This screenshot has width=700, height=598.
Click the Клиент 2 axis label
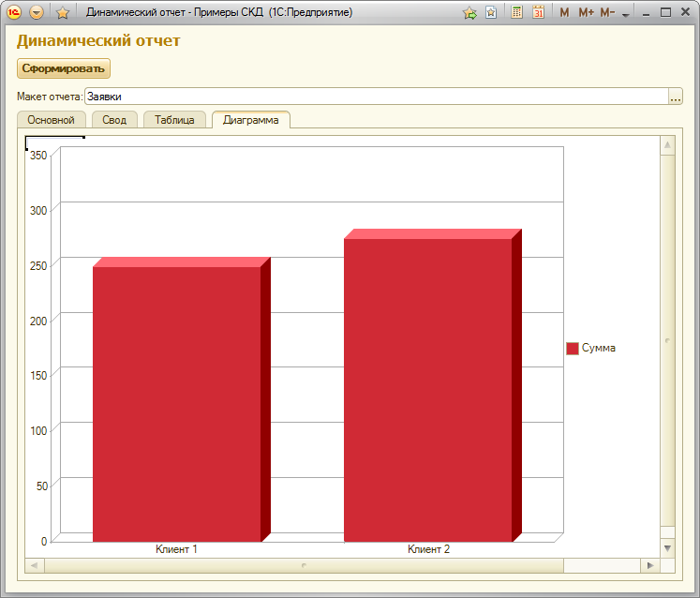(428, 549)
